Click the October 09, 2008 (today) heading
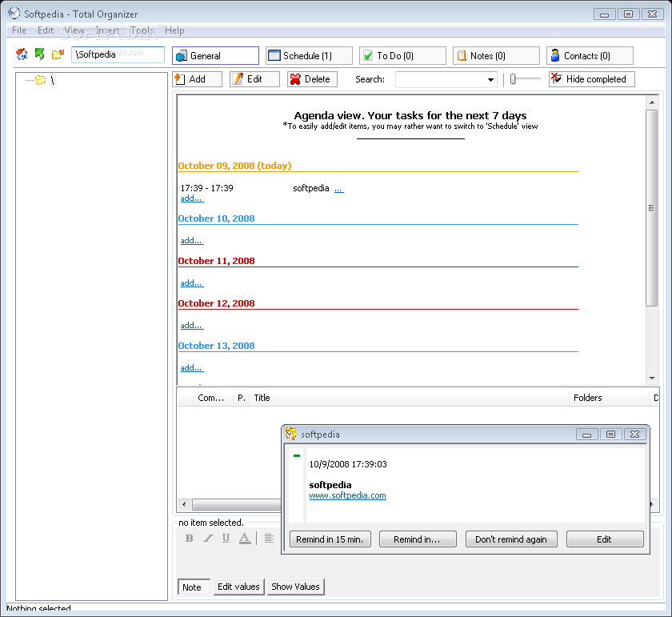 [x=234, y=166]
